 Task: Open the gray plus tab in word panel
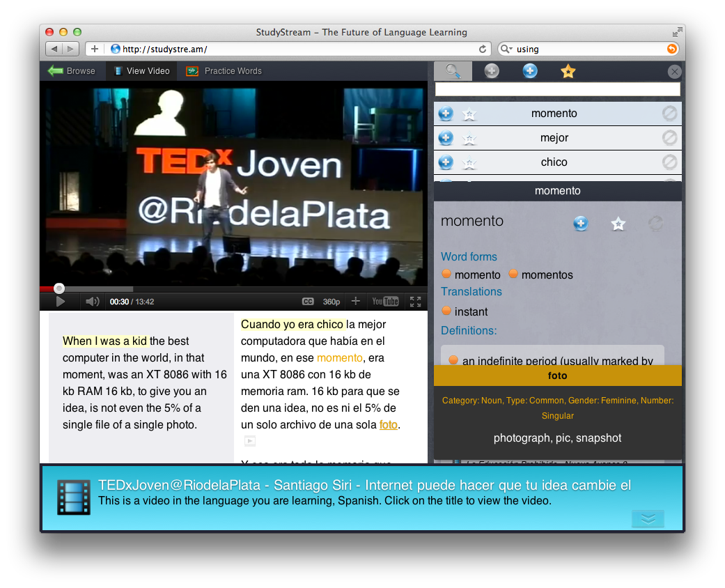click(x=492, y=71)
